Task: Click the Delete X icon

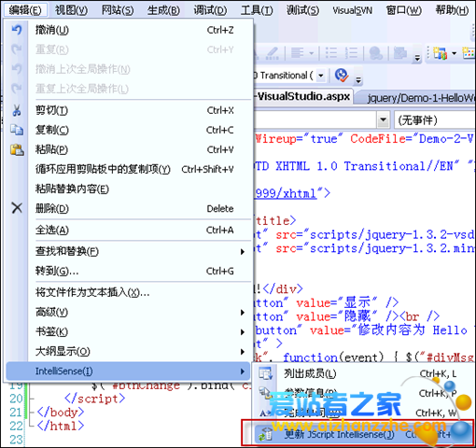Action: click(x=17, y=208)
